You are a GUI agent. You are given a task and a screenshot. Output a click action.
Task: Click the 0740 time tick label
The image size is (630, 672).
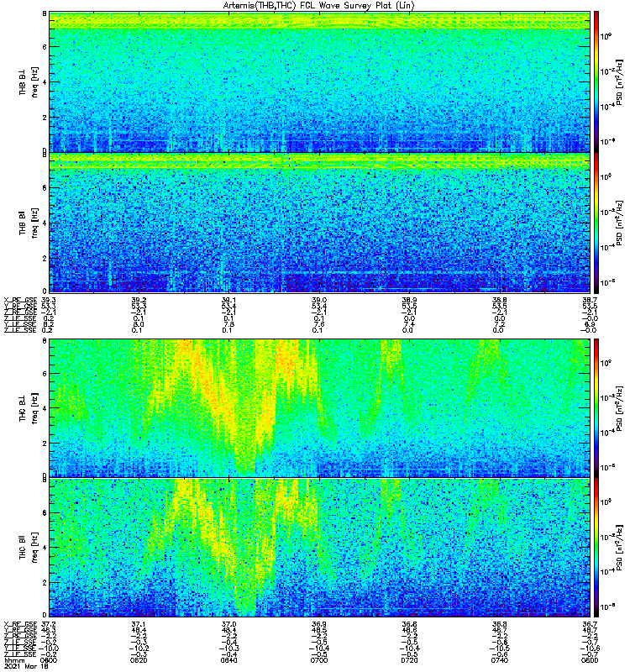pyautogui.click(x=499, y=660)
